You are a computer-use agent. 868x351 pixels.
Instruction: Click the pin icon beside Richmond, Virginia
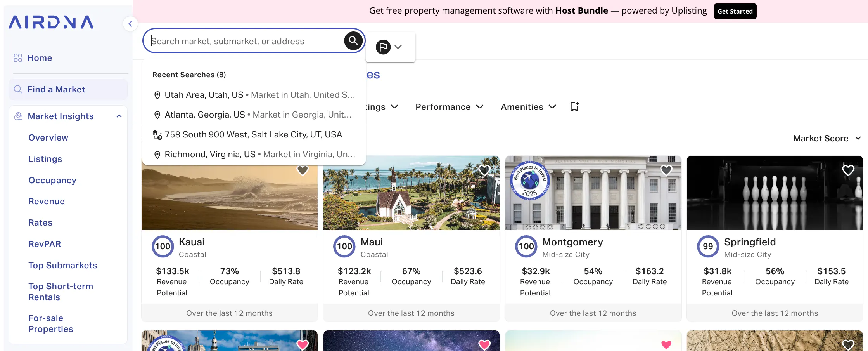157,155
